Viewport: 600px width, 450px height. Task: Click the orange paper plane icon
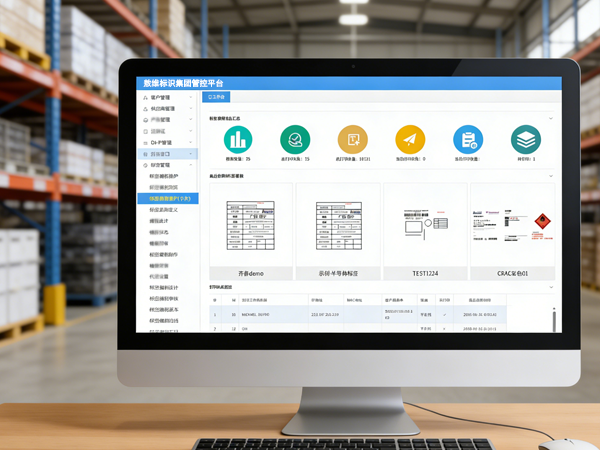tap(410, 140)
